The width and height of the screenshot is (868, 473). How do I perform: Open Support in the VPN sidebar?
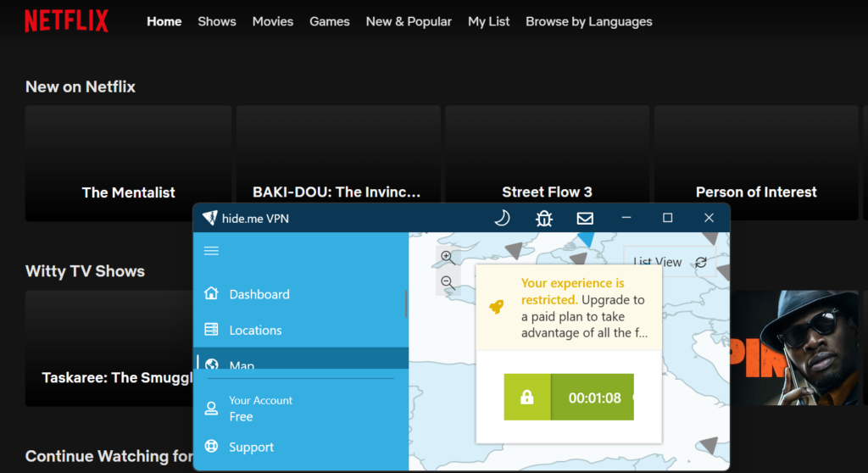251,448
